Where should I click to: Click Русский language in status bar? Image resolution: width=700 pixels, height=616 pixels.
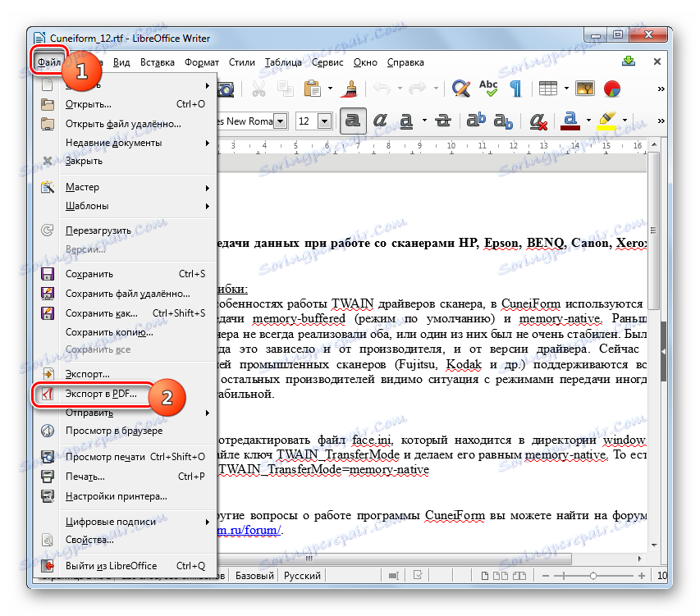pyautogui.click(x=302, y=576)
